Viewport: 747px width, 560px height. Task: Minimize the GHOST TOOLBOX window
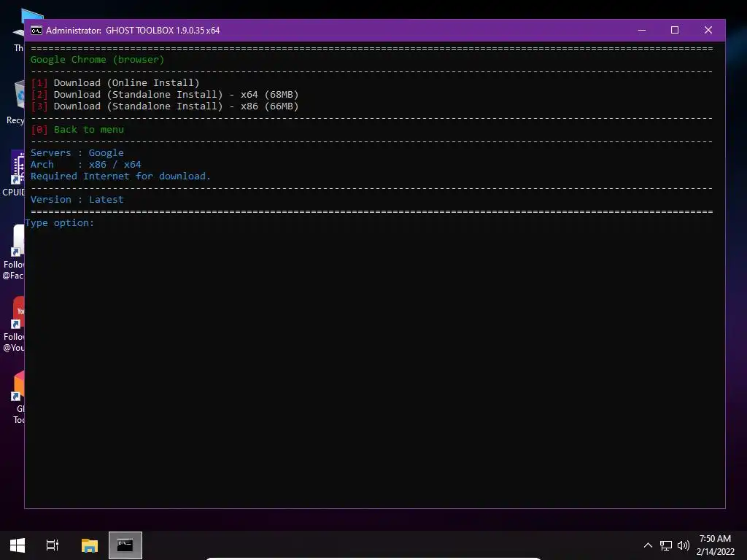(642, 30)
